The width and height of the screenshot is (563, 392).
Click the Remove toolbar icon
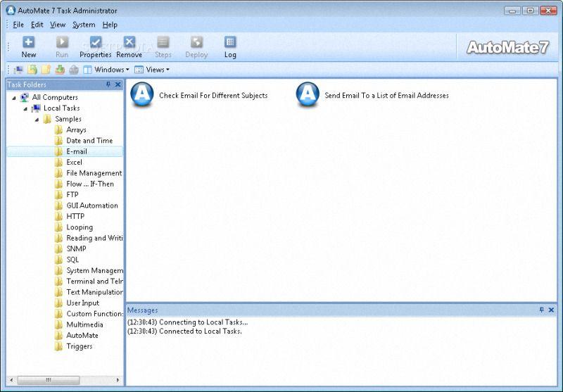(x=129, y=42)
